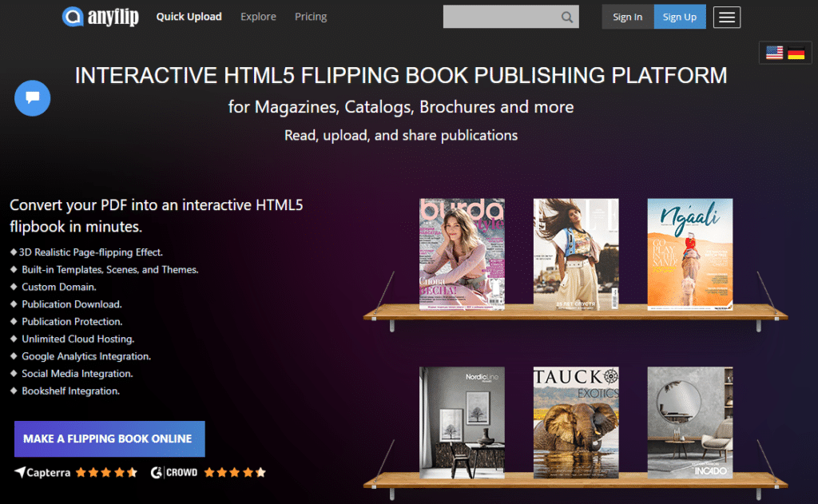Open the TAUCK Exotics catalog cover

(576, 423)
